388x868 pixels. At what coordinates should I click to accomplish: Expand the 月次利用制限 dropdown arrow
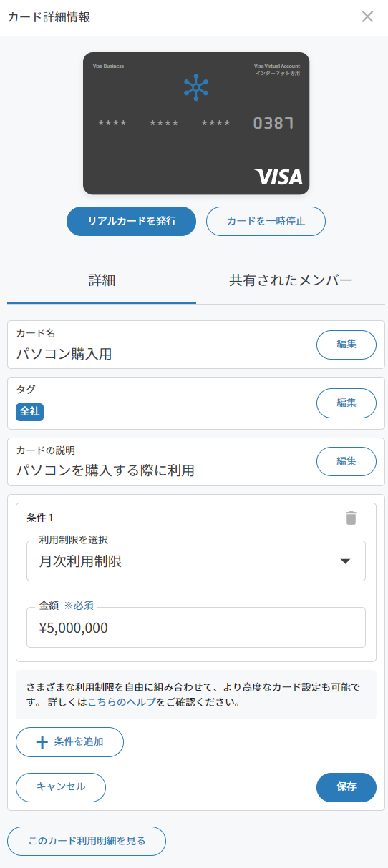tap(345, 561)
